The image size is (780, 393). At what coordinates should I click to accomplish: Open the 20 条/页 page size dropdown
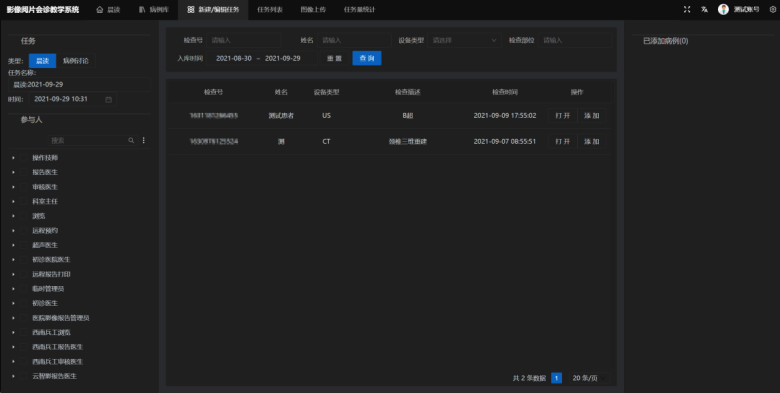pyautogui.click(x=589, y=378)
